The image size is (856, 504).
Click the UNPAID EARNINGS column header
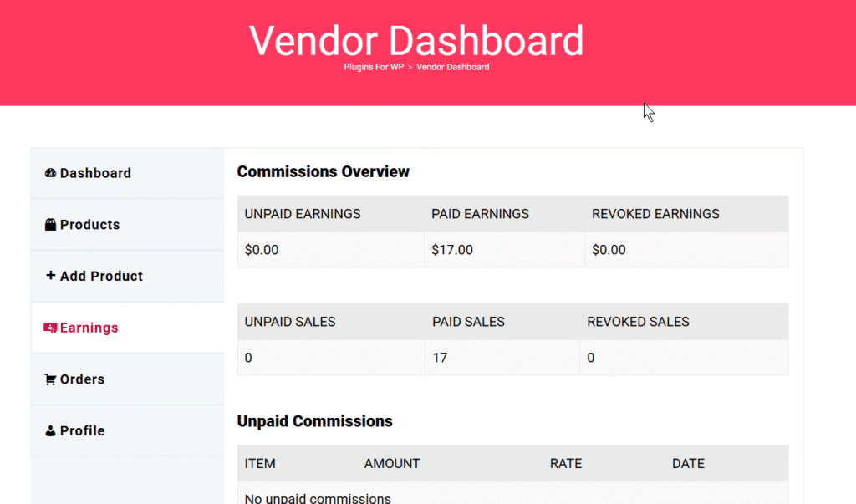tap(302, 214)
